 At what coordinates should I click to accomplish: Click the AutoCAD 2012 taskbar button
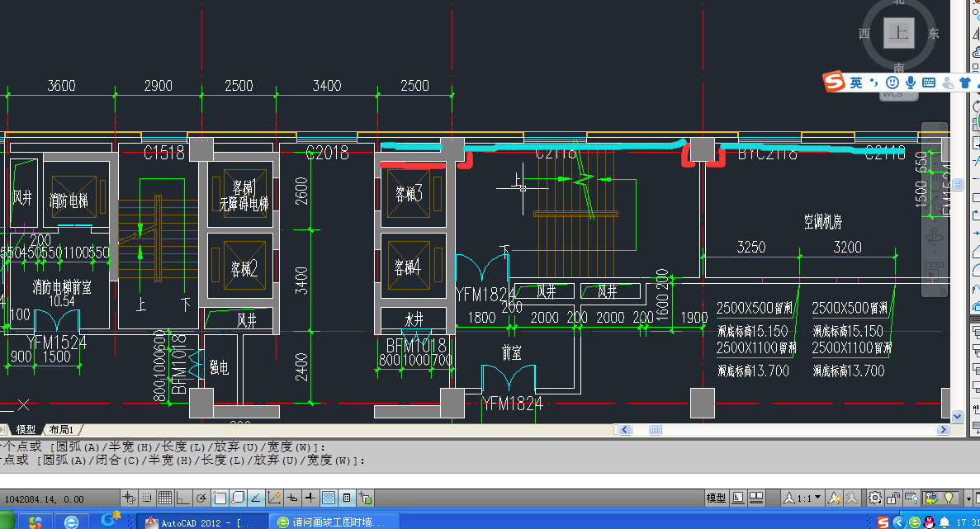202,522
